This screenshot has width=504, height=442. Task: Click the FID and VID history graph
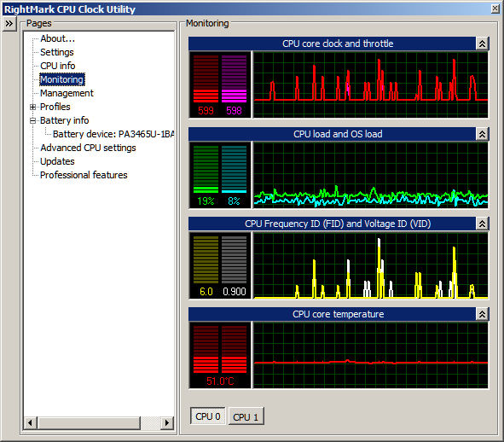click(x=370, y=265)
